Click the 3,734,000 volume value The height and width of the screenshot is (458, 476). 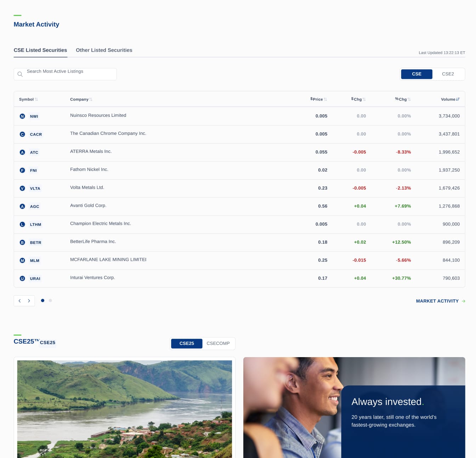(449, 116)
